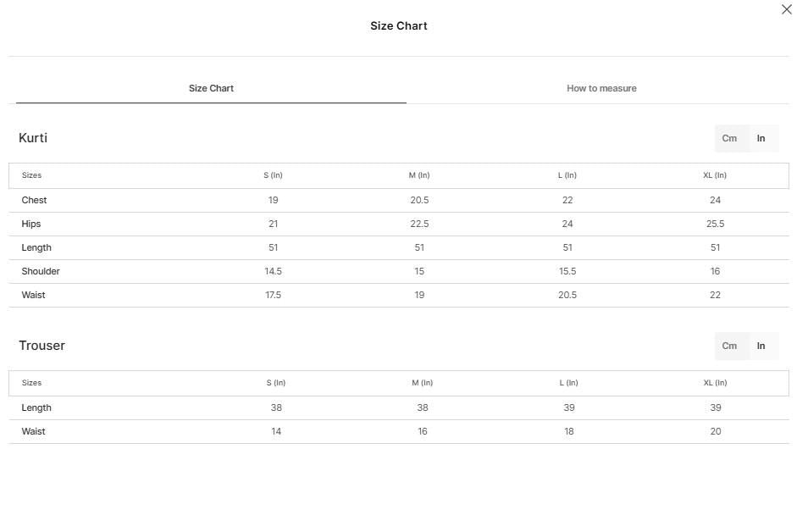Select In units for Kurti table
Image resolution: width=797 pixels, height=532 pixels.
tap(761, 138)
